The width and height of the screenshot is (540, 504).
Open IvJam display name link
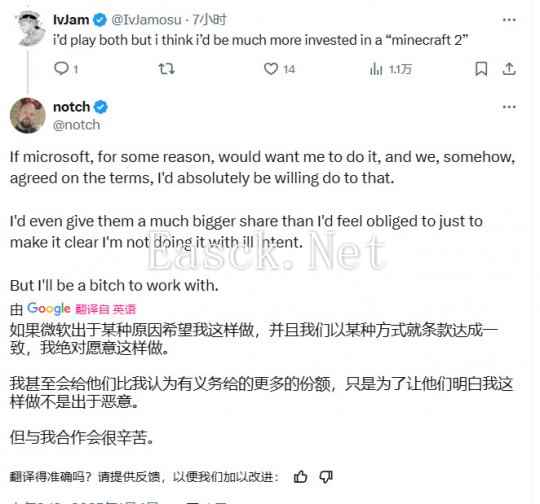tap(71, 20)
